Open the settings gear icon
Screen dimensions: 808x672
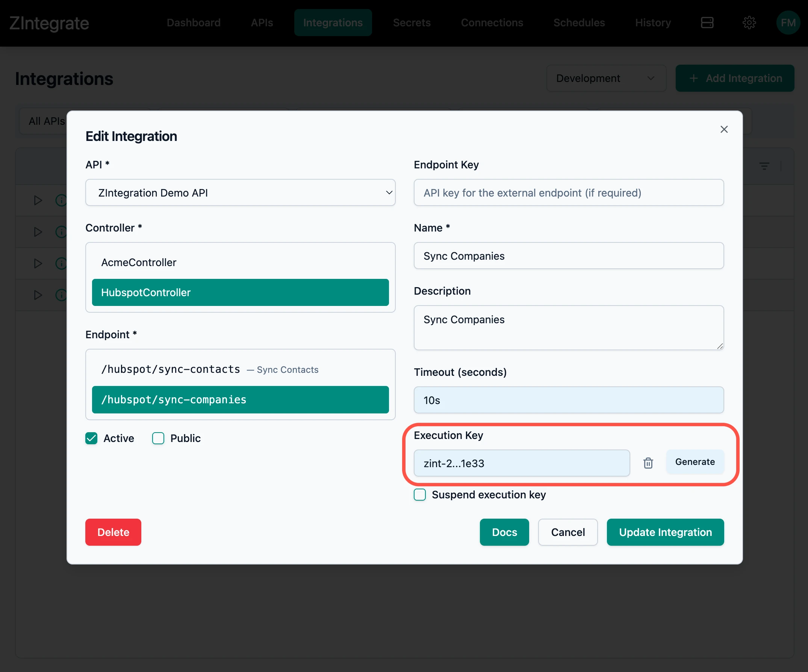point(749,23)
